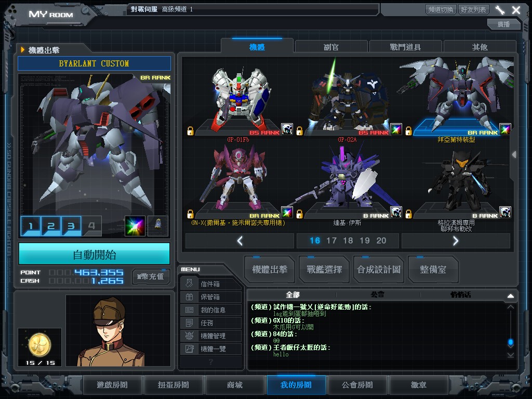Click the skill icon on 達基·伊斯 card

point(396,212)
